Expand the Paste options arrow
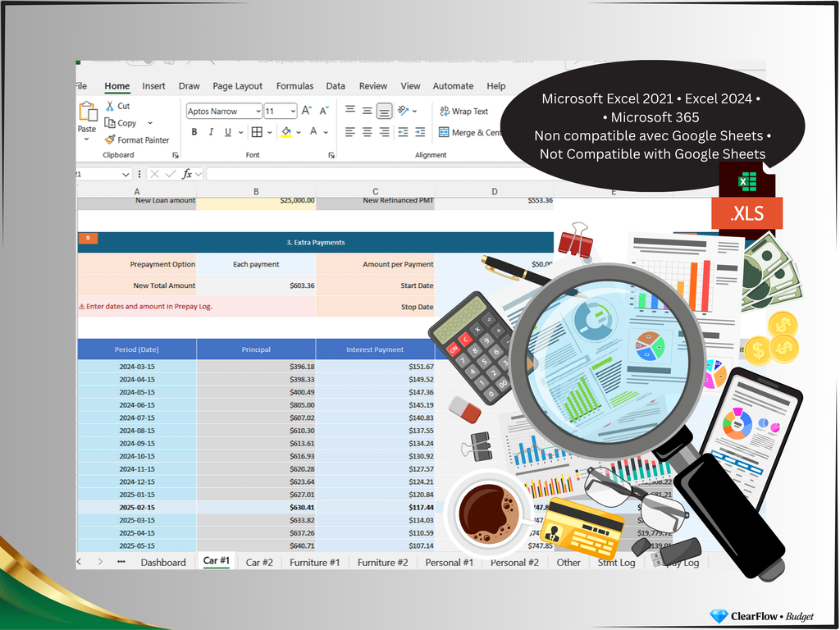The height and width of the screenshot is (630, 840). [86, 139]
